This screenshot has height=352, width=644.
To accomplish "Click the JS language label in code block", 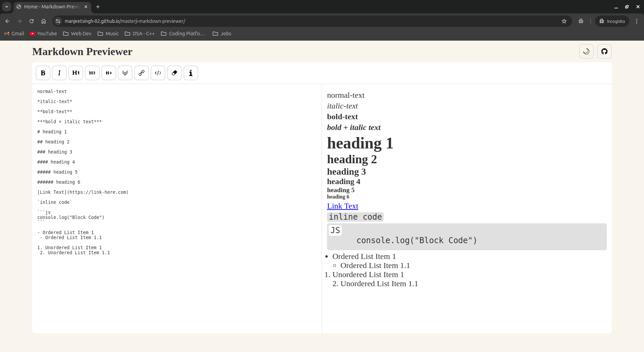I will [x=335, y=230].
